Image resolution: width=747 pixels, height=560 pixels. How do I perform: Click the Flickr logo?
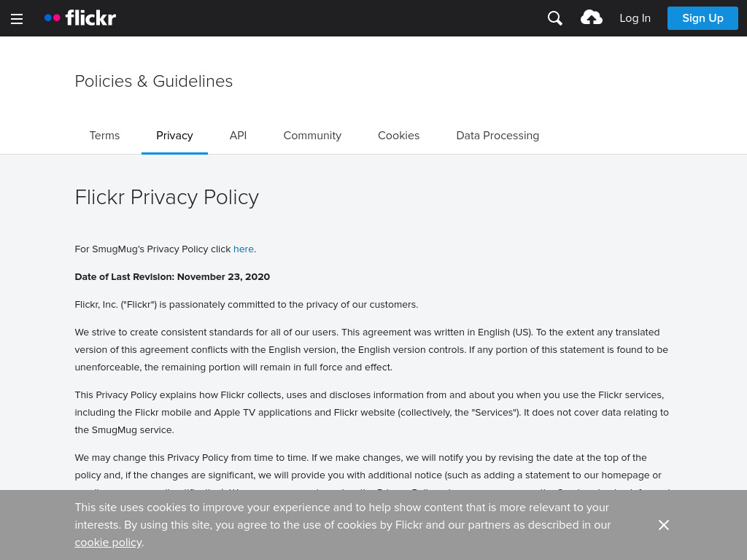pos(80,18)
